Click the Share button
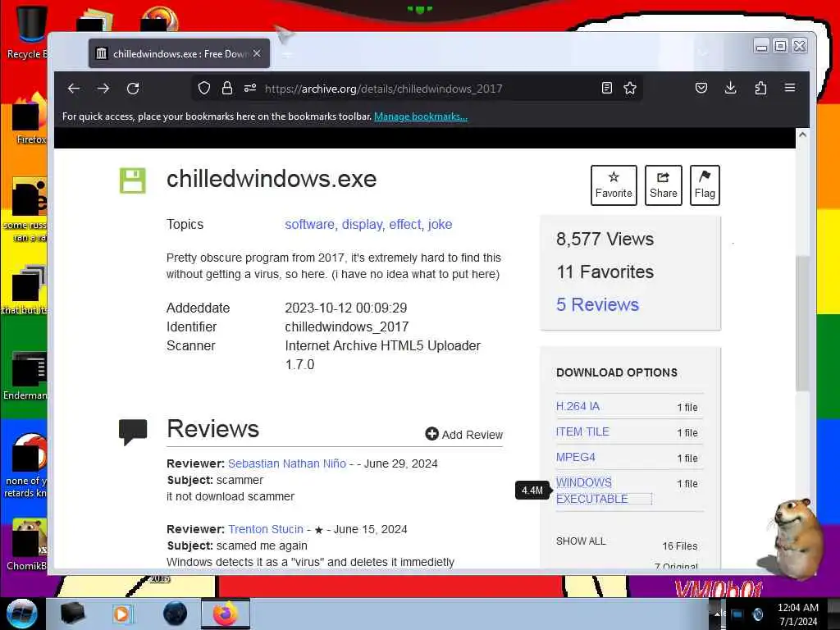 pyautogui.click(x=663, y=185)
